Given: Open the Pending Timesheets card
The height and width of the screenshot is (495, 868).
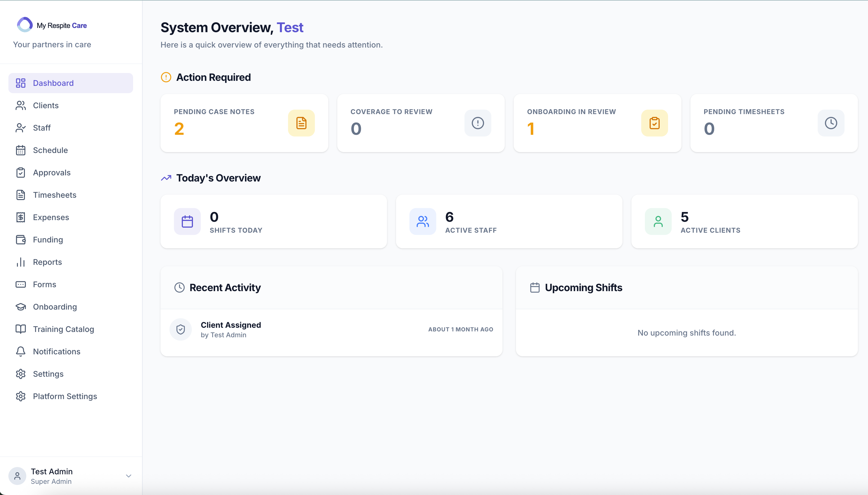Looking at the screenshot, I should coord(774,123).
